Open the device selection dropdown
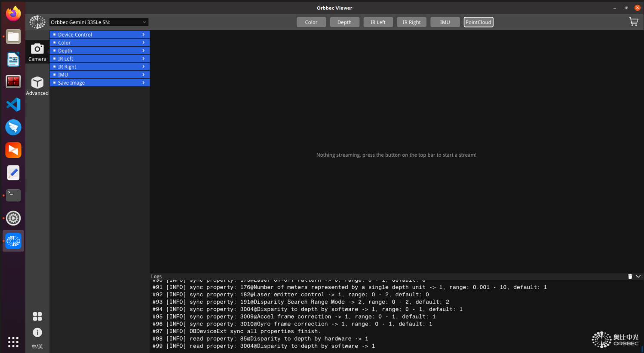The width and height of the screenshot is (644, 353). 99,22
